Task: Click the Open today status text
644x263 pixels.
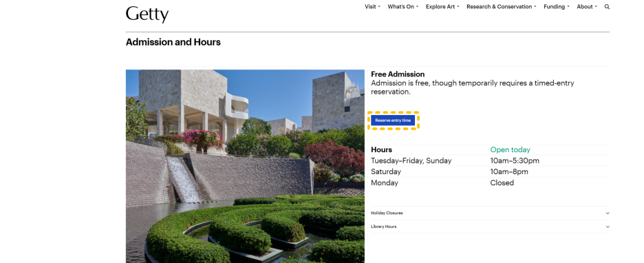Action: [510, 149]
